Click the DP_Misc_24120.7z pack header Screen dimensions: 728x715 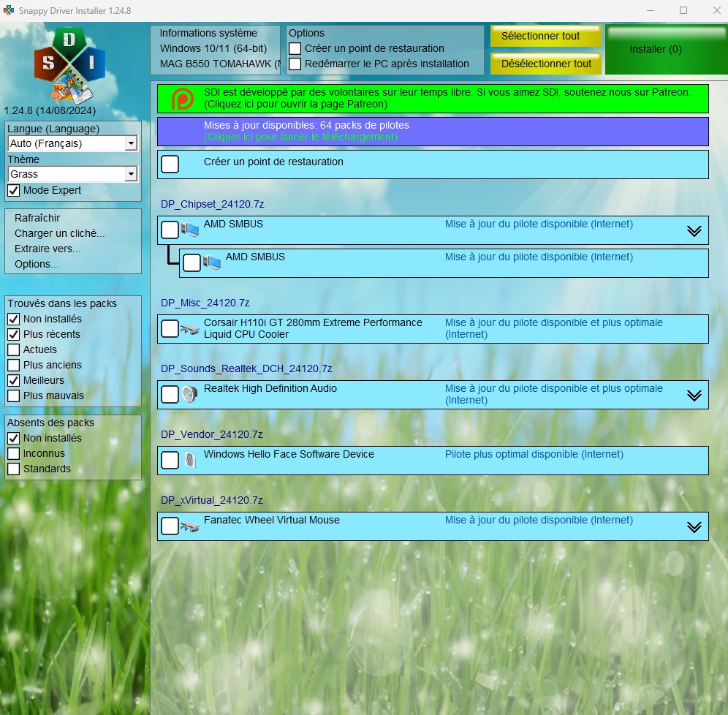point(205,303)
